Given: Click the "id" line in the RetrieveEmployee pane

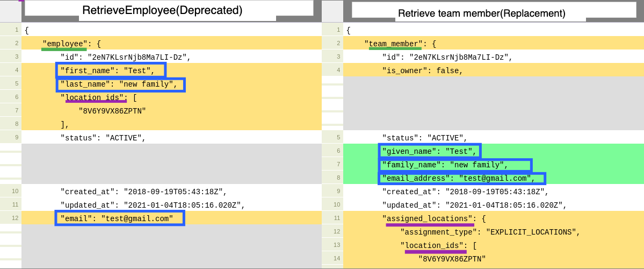Looking at the screenshot, I should tap(126, 57).
